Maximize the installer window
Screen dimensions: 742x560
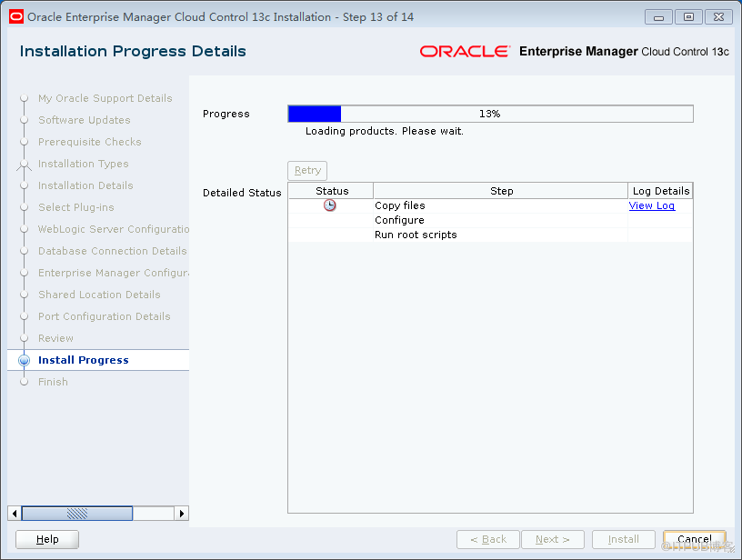coord(688,17)
